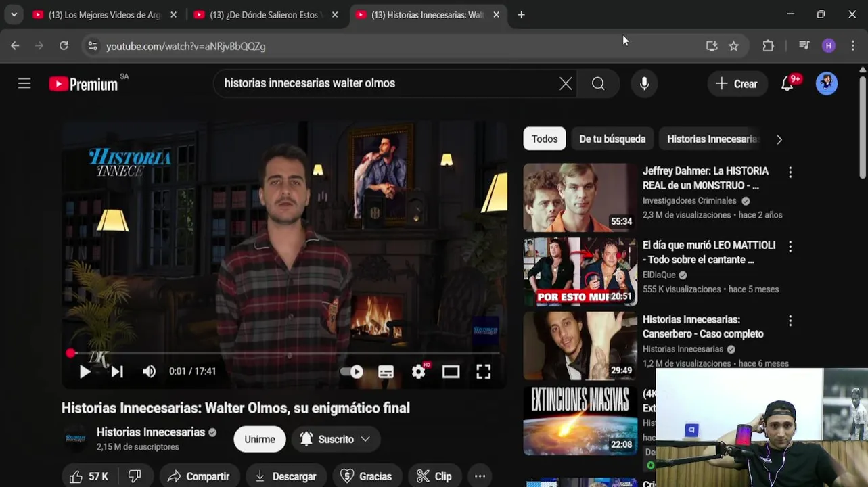The image size is (868, 487).
Task: Open options menu for LEO MATTIOLI video
Action: coord(790,246)
